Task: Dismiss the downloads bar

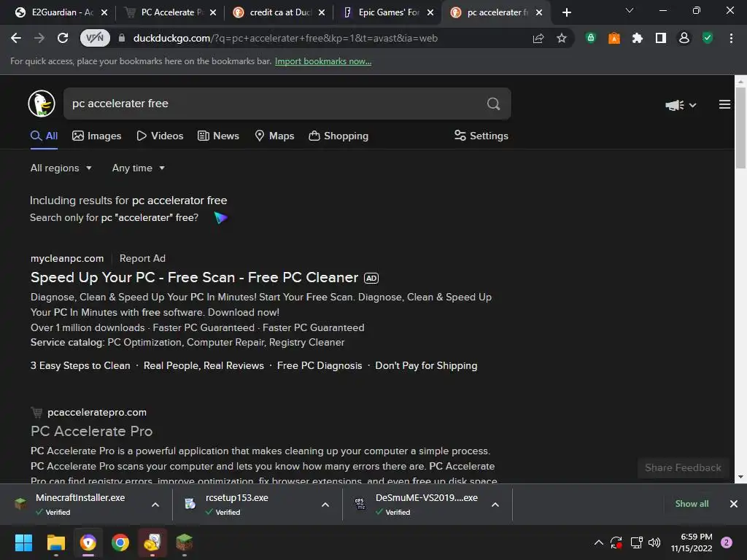Action: coord(734,504)
